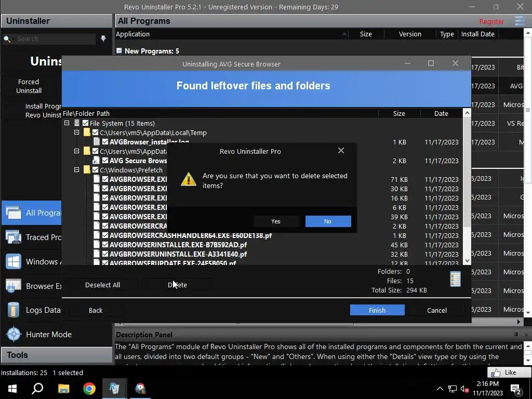Click the search magnifier icon
The width and height of the screenshot is (532, 399).
tap(7, 39)
